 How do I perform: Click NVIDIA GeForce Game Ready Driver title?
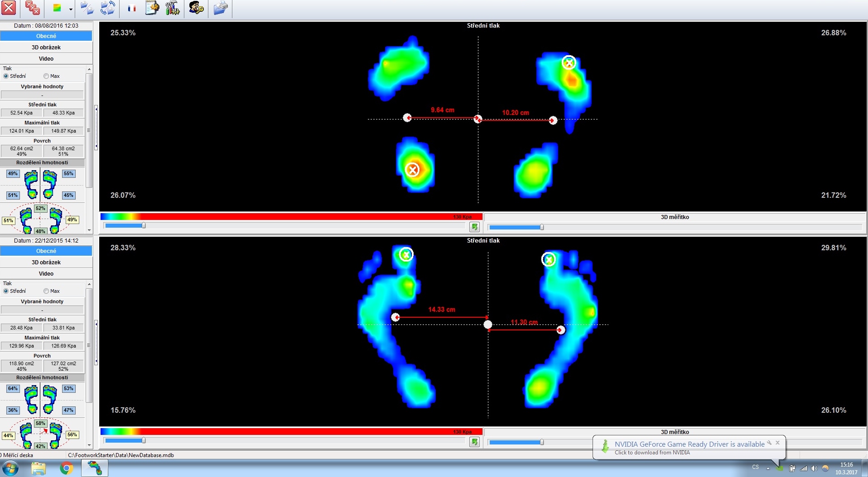tap(690, 444)
